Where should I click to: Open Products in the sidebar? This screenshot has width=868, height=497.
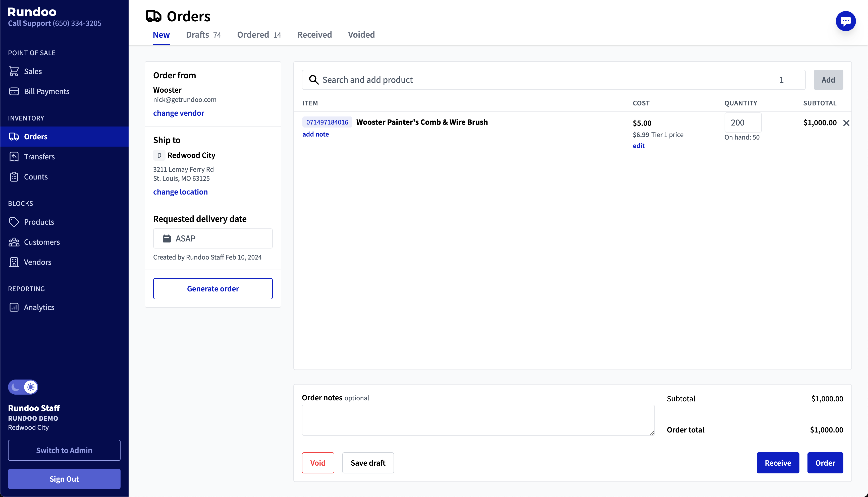tap(64, 222)
